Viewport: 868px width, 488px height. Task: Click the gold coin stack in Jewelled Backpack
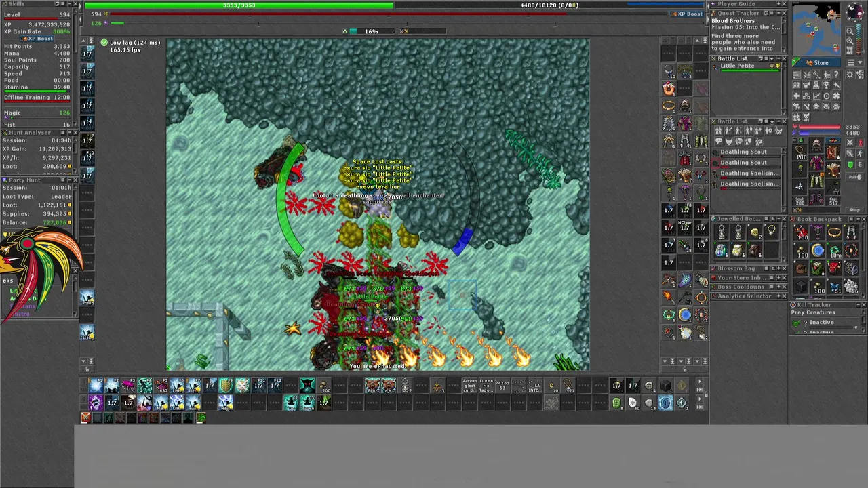pyautogui.click(x=755, y=232)
